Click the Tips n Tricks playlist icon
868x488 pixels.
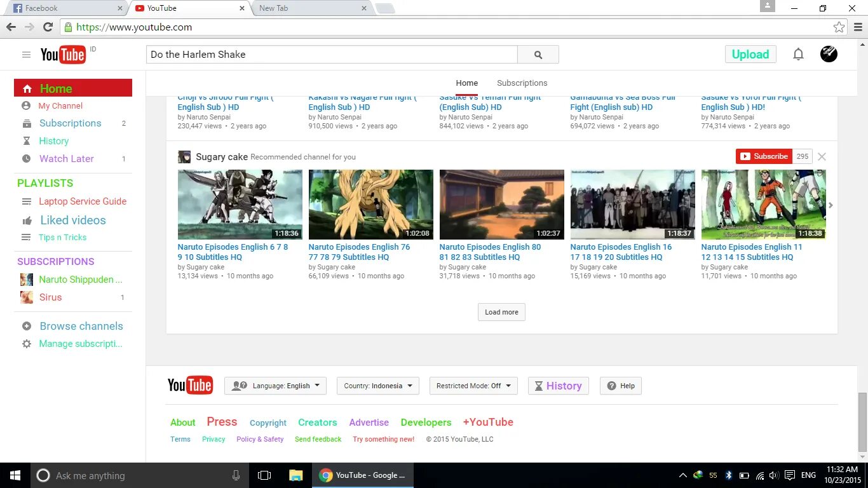click(26, 238)
